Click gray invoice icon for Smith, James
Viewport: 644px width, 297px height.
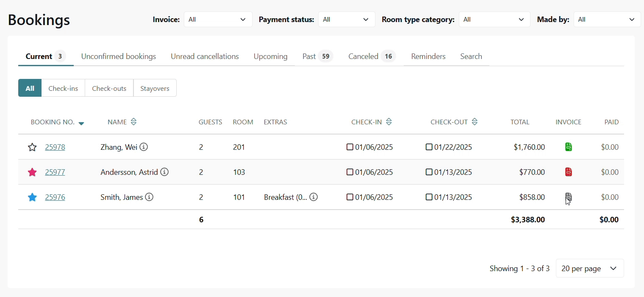coord(568,197)
